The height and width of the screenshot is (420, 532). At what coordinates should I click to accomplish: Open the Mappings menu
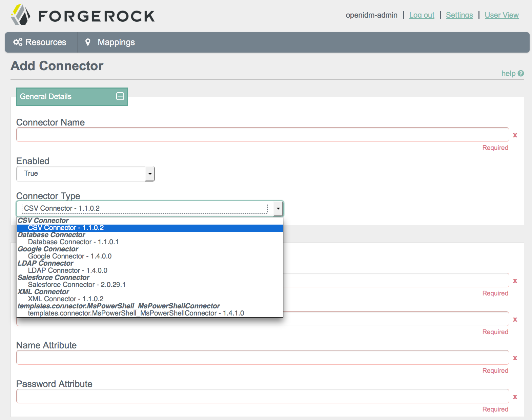click(x=110, y=42)
